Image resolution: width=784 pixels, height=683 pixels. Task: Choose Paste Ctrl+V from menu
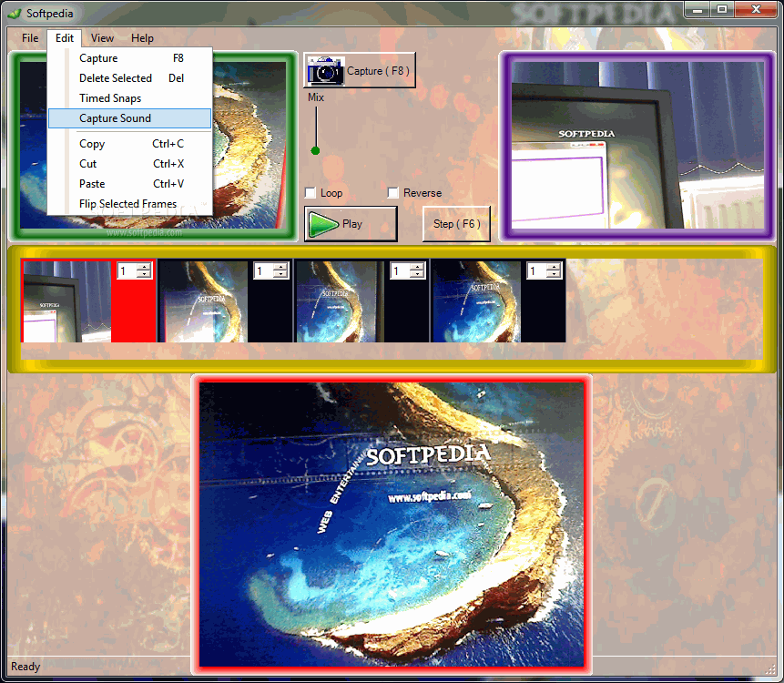click(x=130, y=184)
